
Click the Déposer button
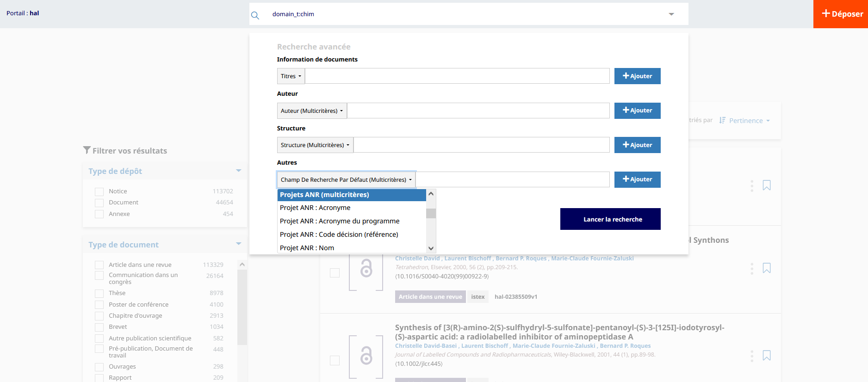(841, 14)
